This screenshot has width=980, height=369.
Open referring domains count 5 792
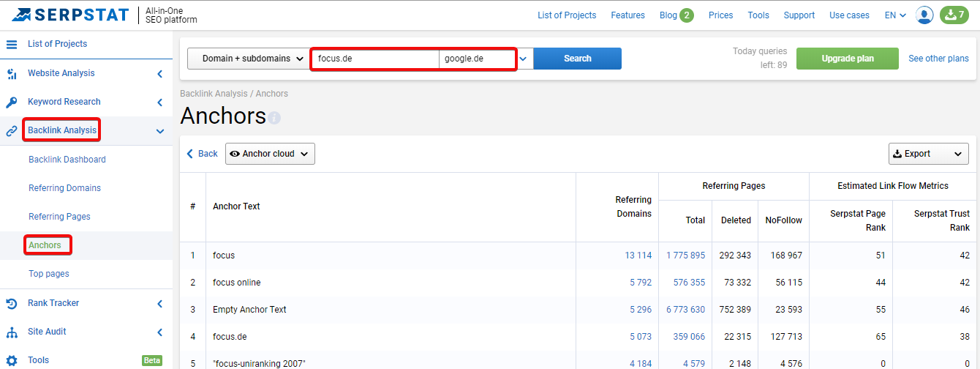[x=641, y=283]
